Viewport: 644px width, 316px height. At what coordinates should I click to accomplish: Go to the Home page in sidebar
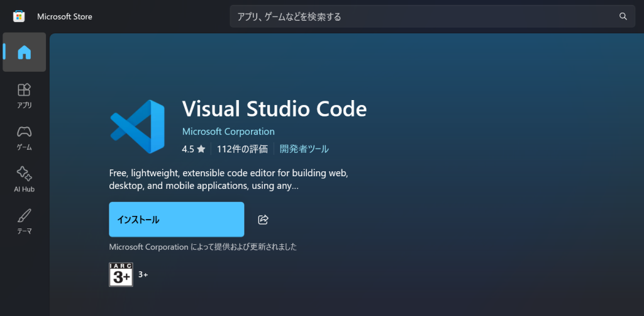[x=24, y=52]
